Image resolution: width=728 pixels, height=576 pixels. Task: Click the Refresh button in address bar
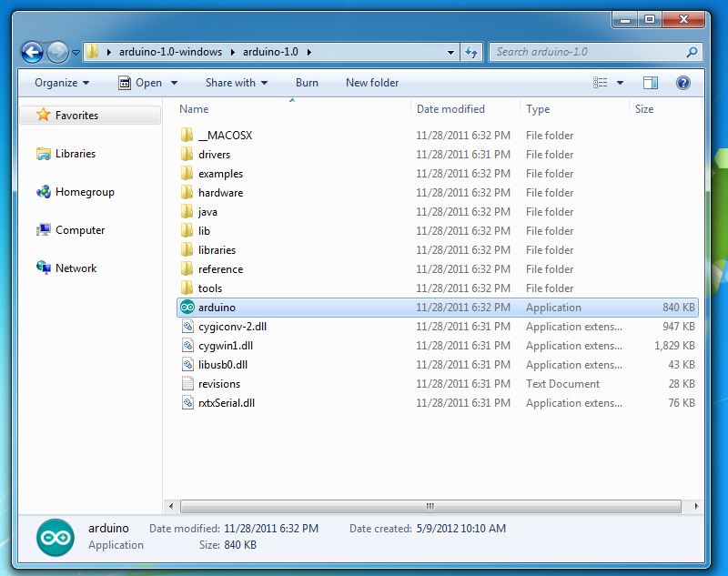471,52
